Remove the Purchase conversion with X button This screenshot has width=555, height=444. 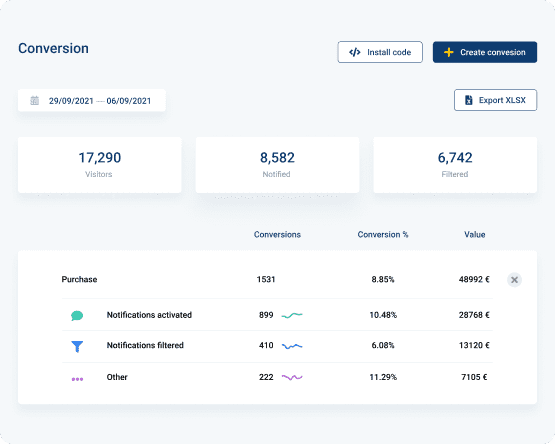coord(514,280)
